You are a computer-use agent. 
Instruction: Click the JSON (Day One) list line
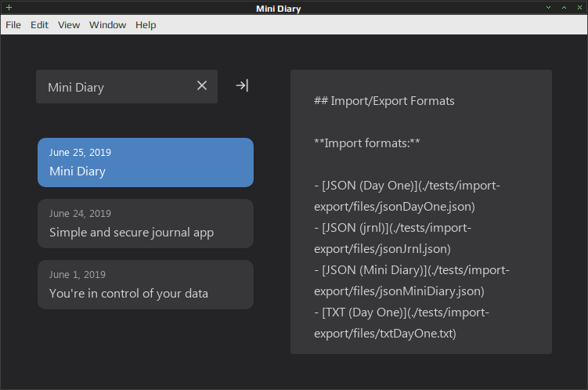point(407,186)
